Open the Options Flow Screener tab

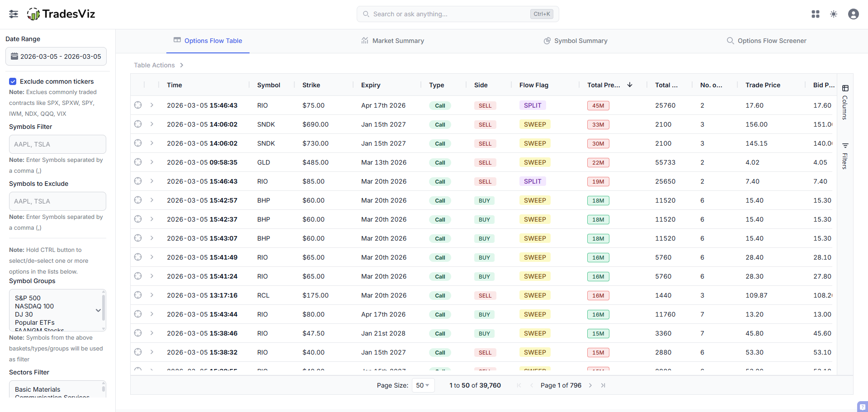(767, 41)
